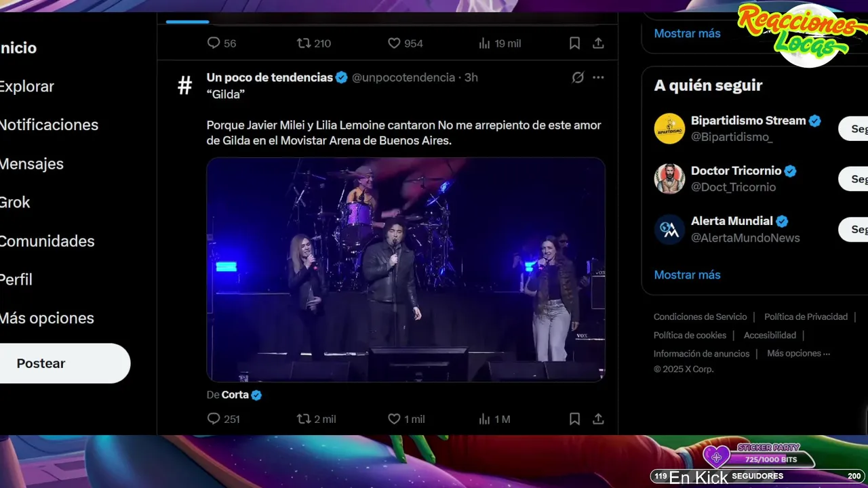
Task: Open Doctor Tricornio account name
Action: tap(736, 171)
